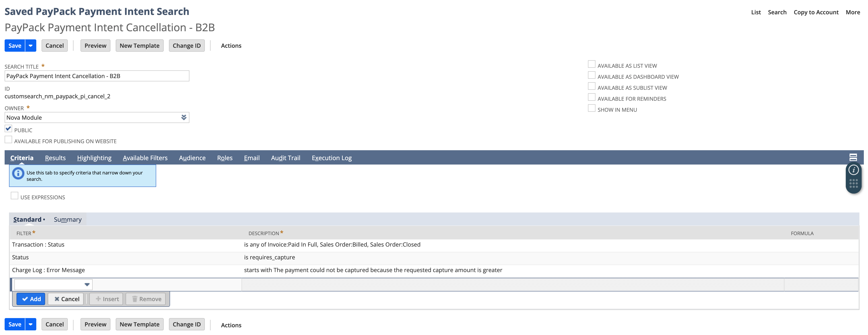This screenshot has width=868, height=335.
Task: Enable Available as List View
Action: [591, 64]
